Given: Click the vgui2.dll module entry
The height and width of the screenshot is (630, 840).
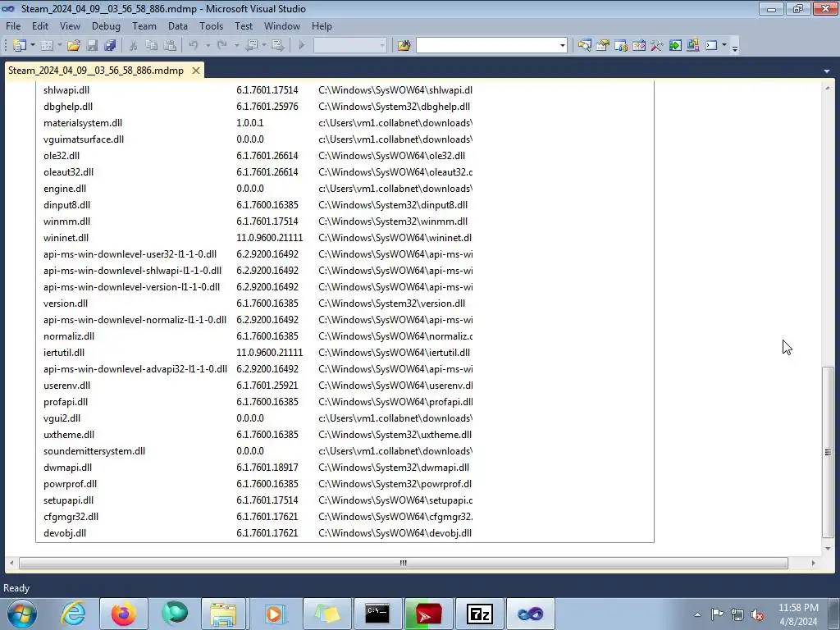Looking at the screenshot, I should [62, 418].
